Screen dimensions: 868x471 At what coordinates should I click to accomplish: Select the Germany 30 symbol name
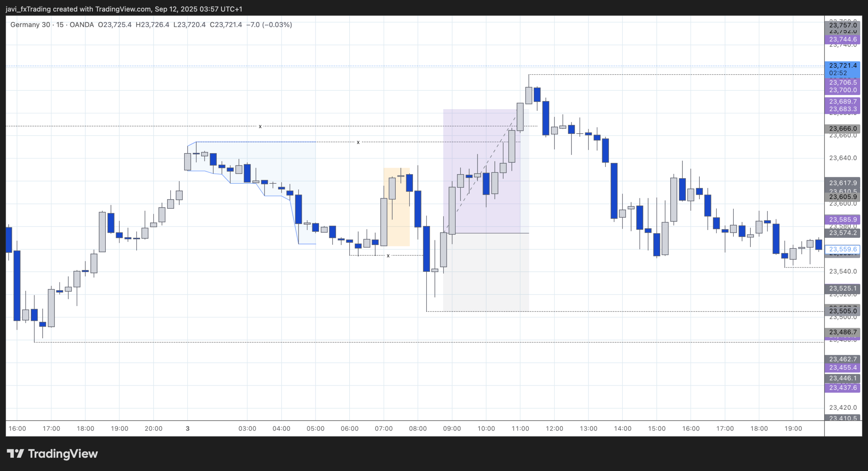[31, 24]
